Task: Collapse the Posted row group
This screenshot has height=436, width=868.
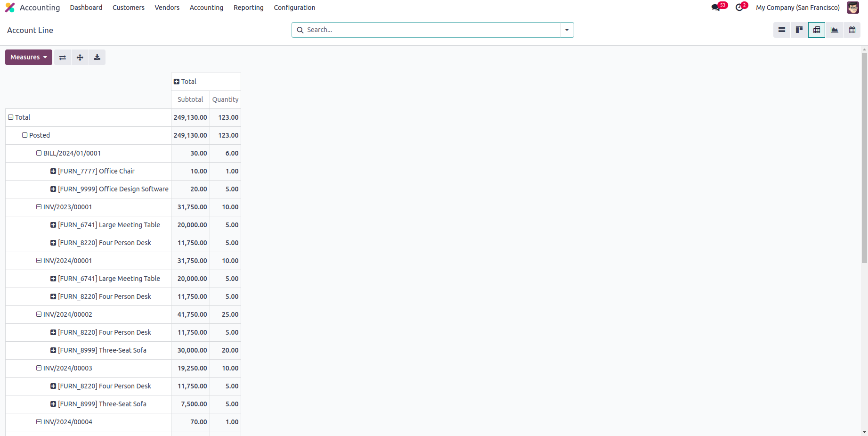Action: [25, 135]
